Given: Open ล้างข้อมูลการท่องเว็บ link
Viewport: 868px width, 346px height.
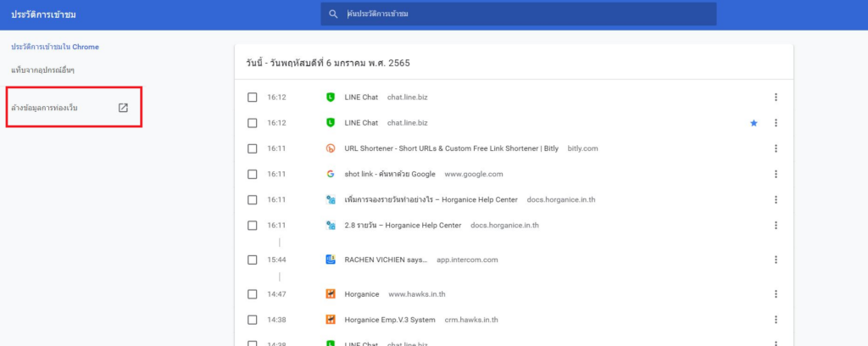Looking at the screenshot, I should pyautogui.click(x=44, y=108).
